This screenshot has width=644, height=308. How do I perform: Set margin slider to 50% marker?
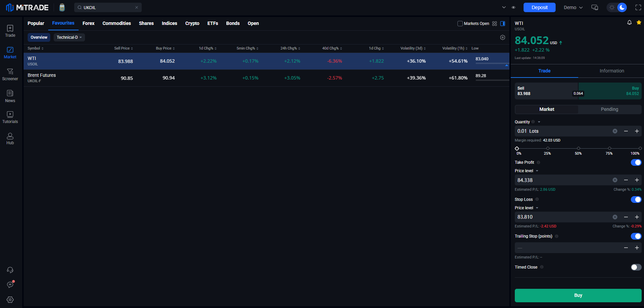tap(578, 149)
